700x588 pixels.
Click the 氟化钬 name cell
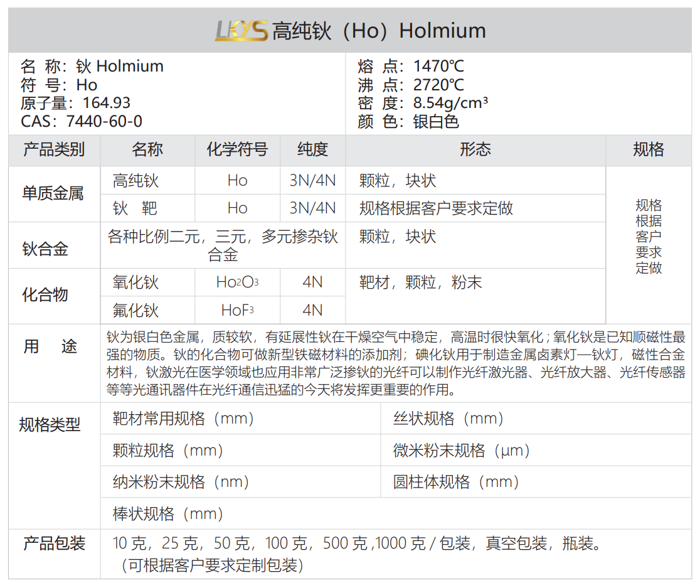[x=135, y=310]
